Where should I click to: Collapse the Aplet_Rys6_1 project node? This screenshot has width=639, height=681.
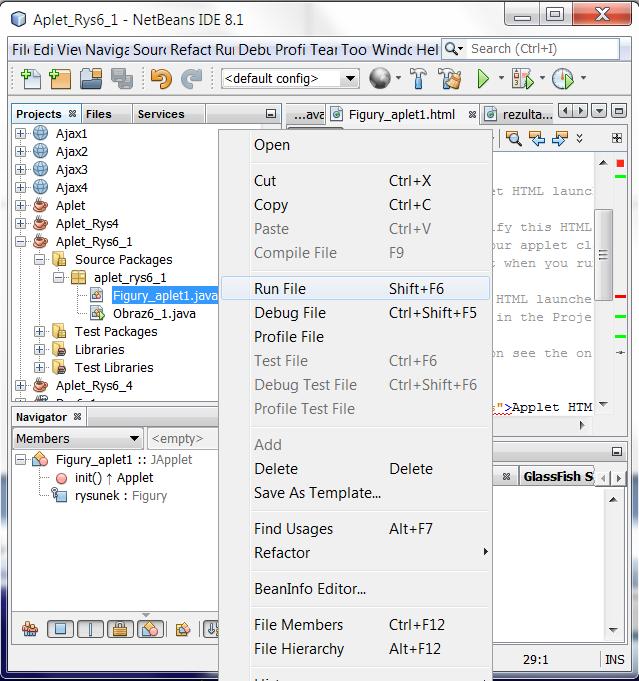20,241
